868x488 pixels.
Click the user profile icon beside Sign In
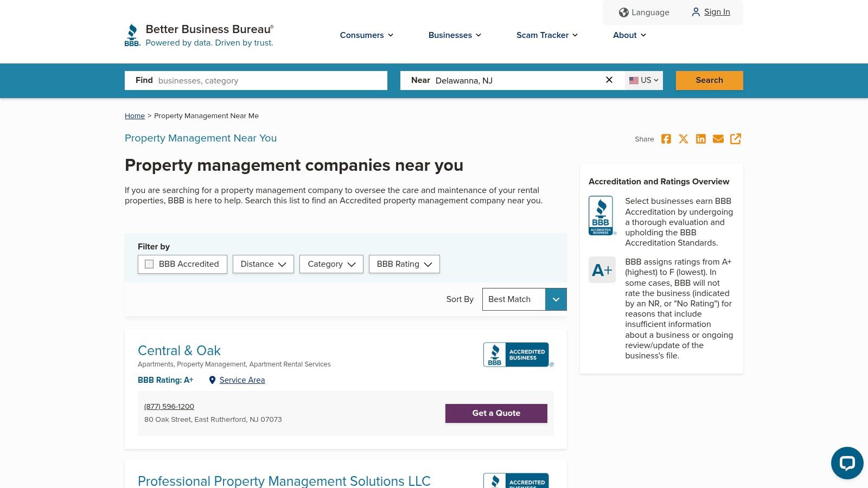click(695, 12)
